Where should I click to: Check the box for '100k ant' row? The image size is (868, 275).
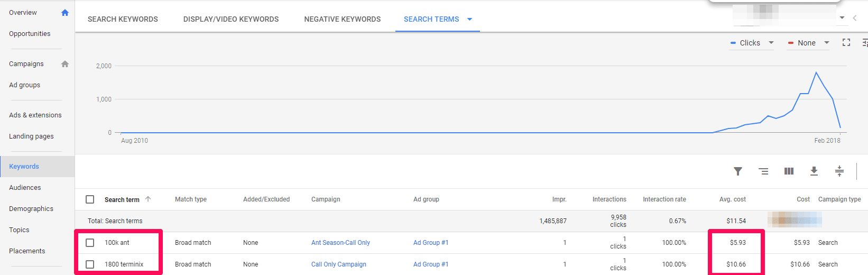[90, 243]
